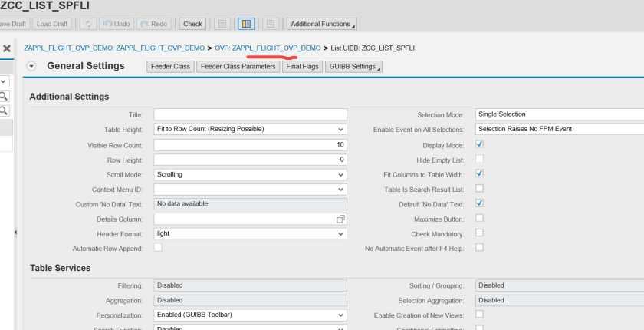Open Enable Event on All Selections dropdown
This screenshot has height=330, width=644.
(560, 129)
